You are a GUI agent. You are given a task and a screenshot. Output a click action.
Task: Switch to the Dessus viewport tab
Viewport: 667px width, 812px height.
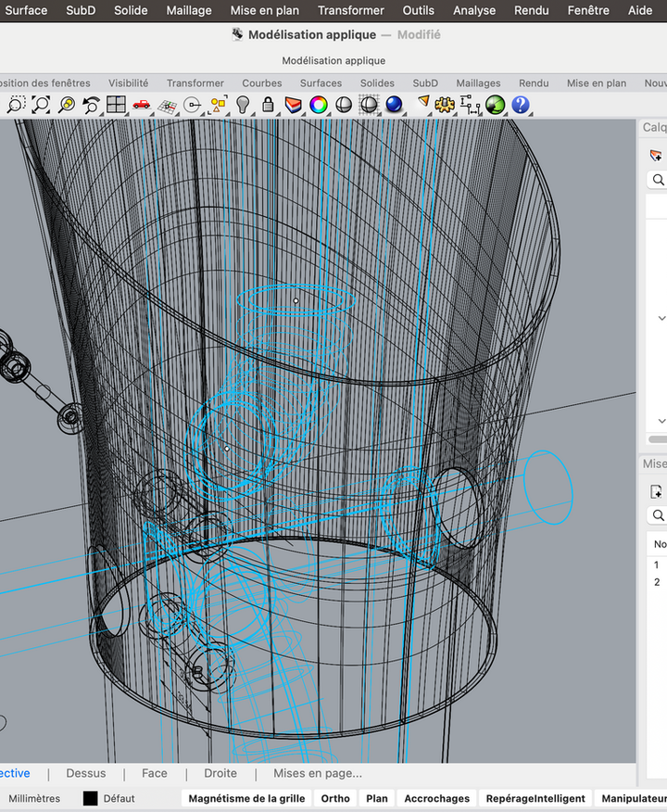tap(86, 773)
